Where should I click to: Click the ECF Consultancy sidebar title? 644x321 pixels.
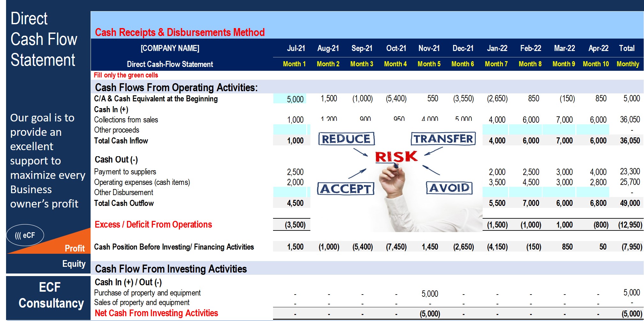tap(51, 295)
